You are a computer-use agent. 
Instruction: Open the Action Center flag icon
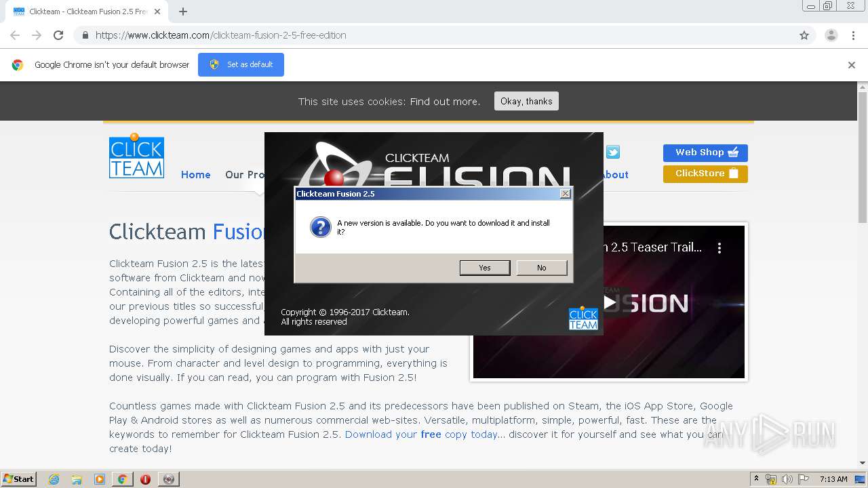click(804, 479)
